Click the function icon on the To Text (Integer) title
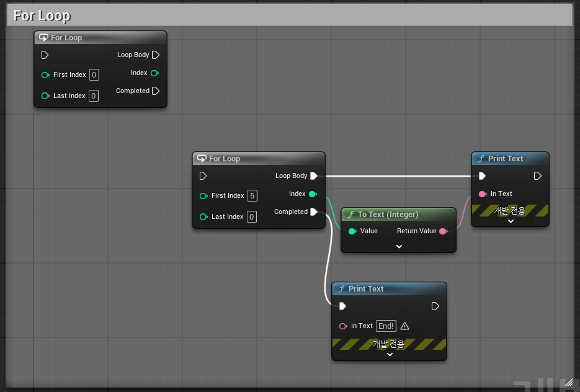This screenshot has height=392, width=580. (x=351, y=215)
